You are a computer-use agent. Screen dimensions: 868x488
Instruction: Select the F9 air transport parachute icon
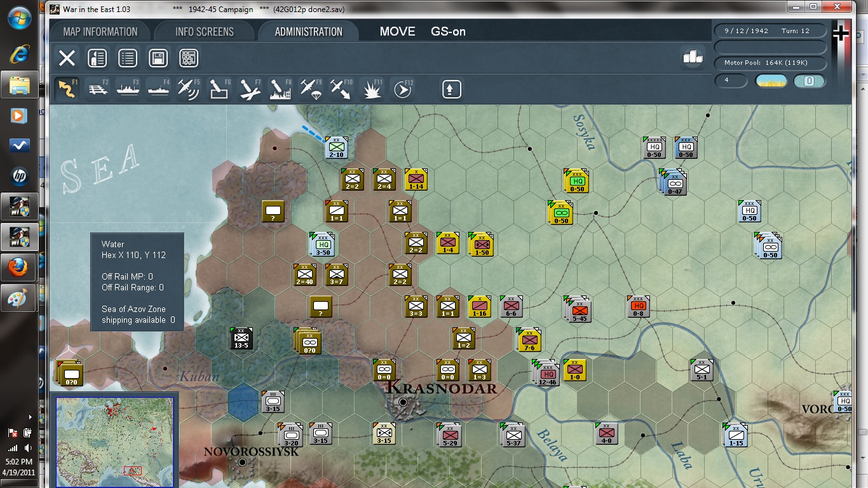click(x=311, y=89)
